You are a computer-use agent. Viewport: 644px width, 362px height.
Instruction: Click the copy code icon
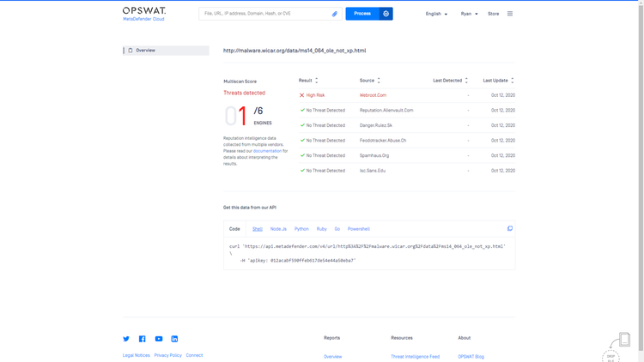pyautogui.click(x=510, y=229)
